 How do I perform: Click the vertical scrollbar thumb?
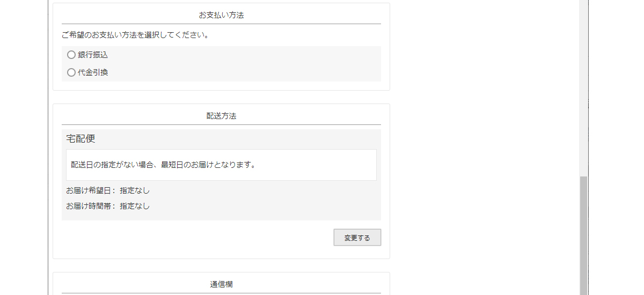click(583, 236)
